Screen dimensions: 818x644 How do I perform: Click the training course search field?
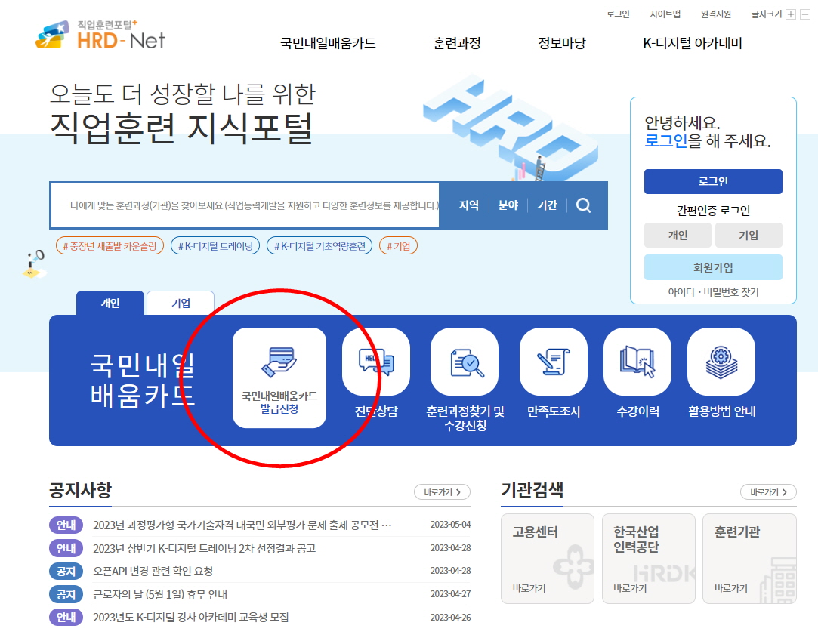coord(245,205)
